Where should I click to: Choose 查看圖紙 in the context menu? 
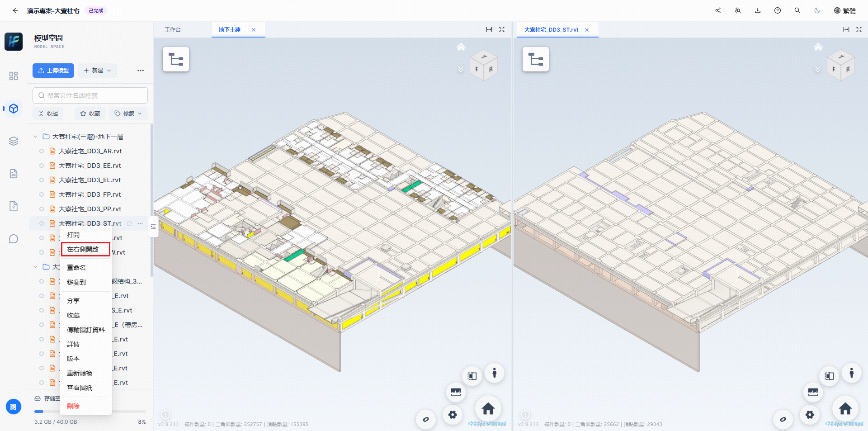(86, 388)
